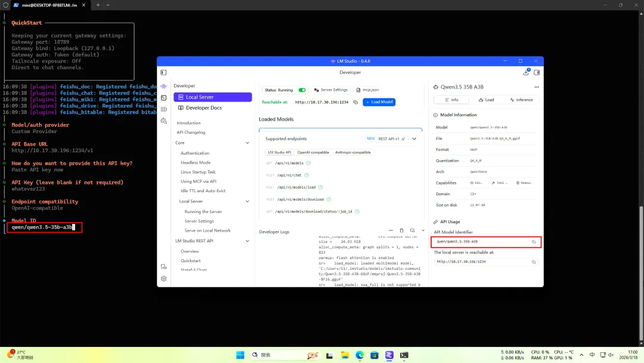The width and height of the screenshot is (644, 363).
Task: Open the Developer terminal icon in LM Studio sidebar
Action: coord(164,98)
